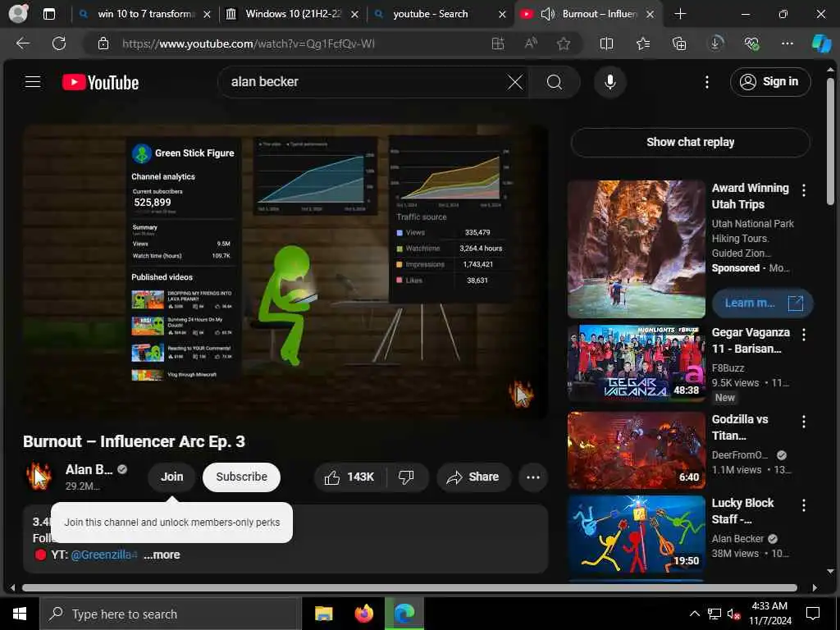
Task: Click the taskbar Type here to search box
Action: (x=171, y=614)
